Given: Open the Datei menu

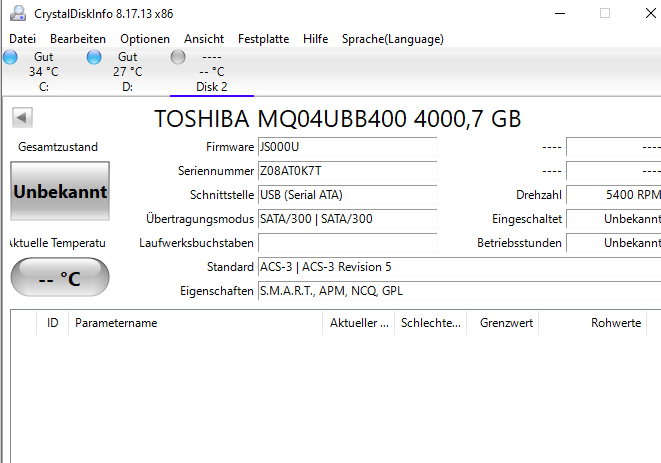Looking at the screenshot, I should point(22,39).
